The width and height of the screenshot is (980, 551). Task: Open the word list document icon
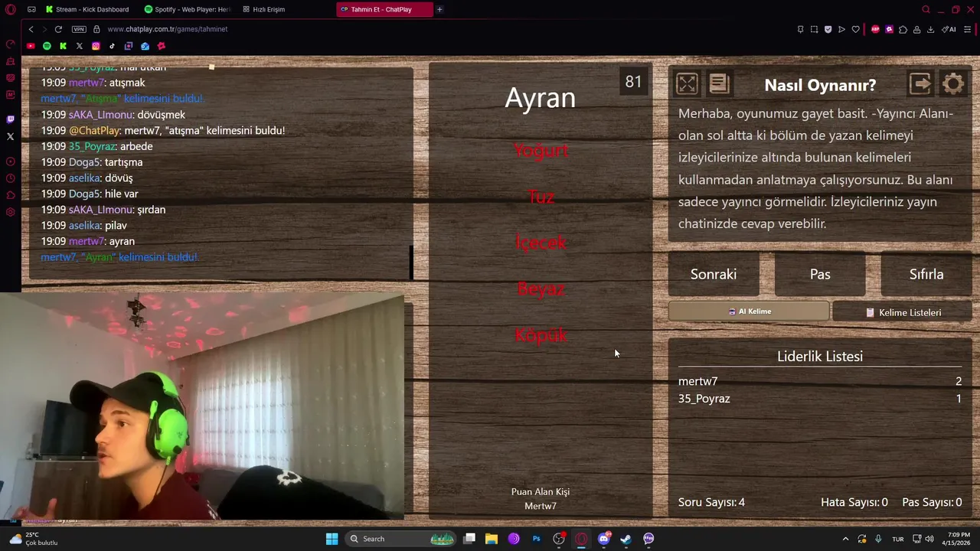click(x=719, y=83)
